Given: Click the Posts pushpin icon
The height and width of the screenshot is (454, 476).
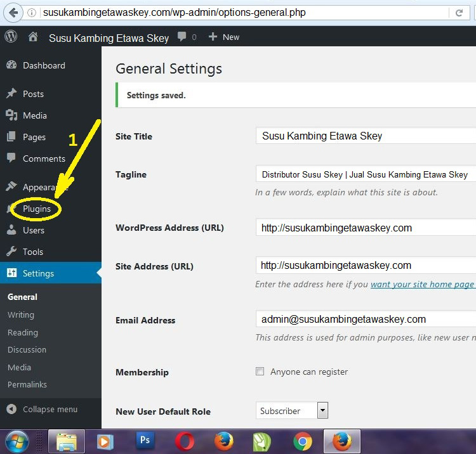Looking at the screenshot, I should (x=11, y=93).
